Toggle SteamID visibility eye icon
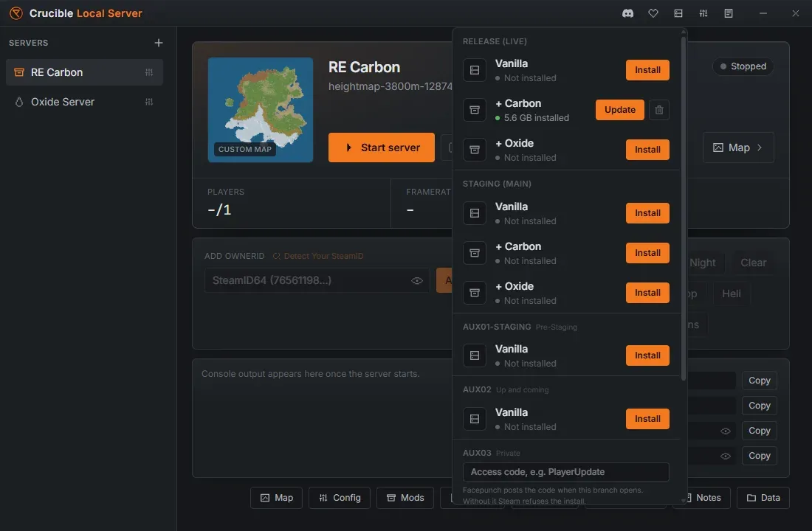The width and height of the screenshot is (812, 531). tap(417, 280)
